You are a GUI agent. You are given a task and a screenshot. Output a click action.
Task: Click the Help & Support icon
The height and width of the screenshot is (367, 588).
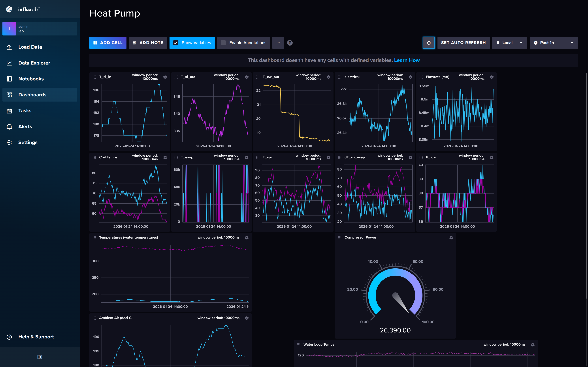pos(9,337)
